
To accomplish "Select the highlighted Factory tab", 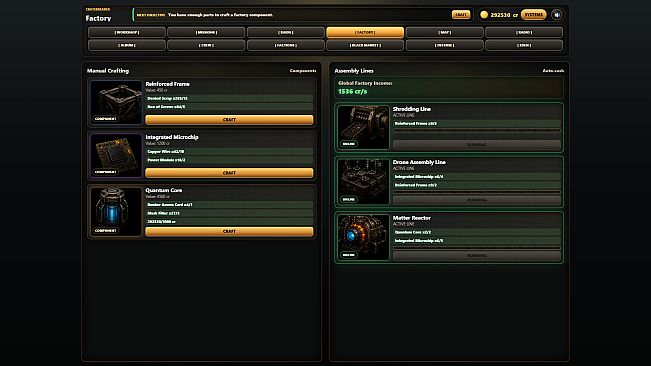I will (365, 32).
